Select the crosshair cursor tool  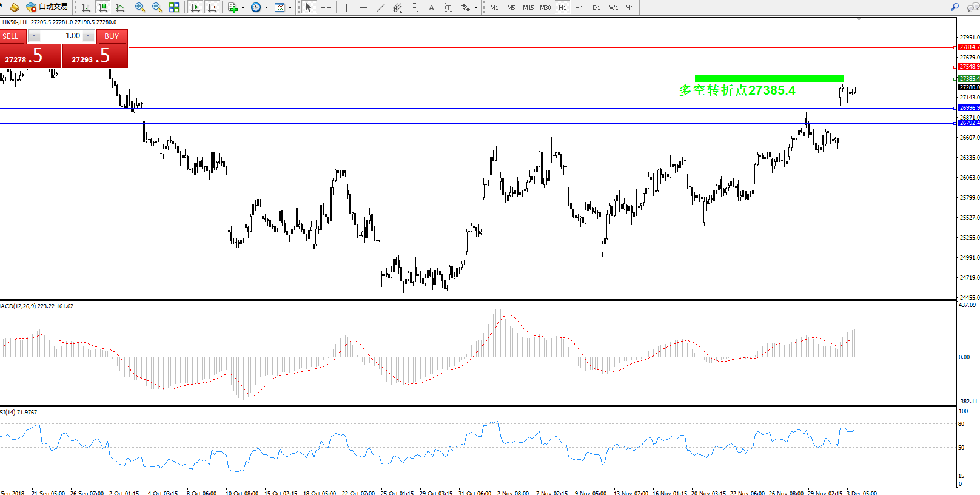326,7
